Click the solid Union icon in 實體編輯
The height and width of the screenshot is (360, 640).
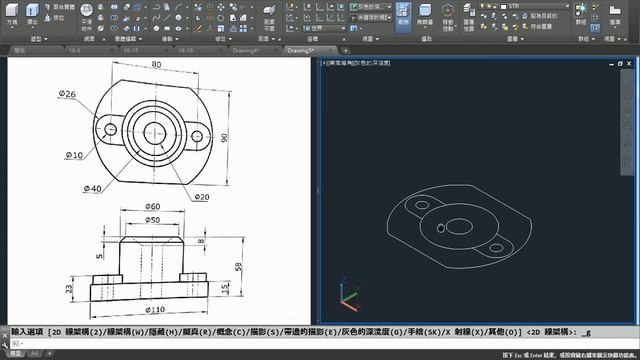[x=114, y=7]
